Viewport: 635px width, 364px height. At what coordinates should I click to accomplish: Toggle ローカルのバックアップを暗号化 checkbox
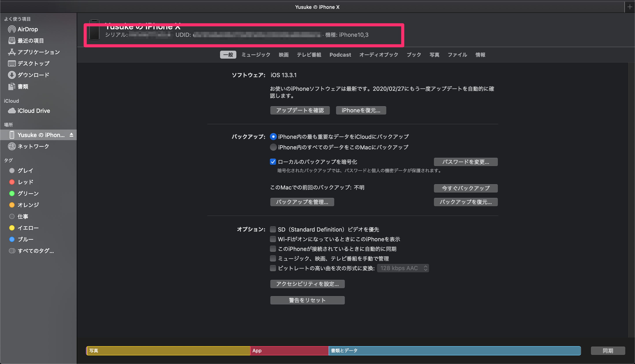point(273,162)
